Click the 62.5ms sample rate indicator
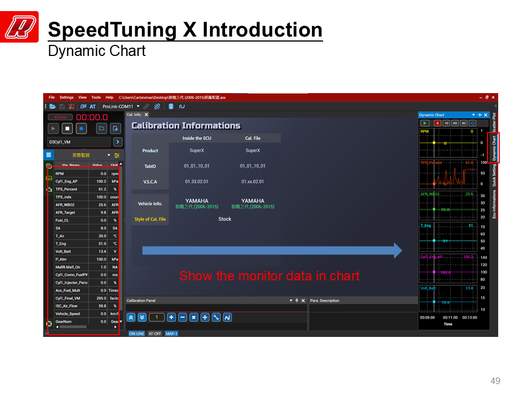The width and height of the screenshot is (532, 399). tap(60, 117)
